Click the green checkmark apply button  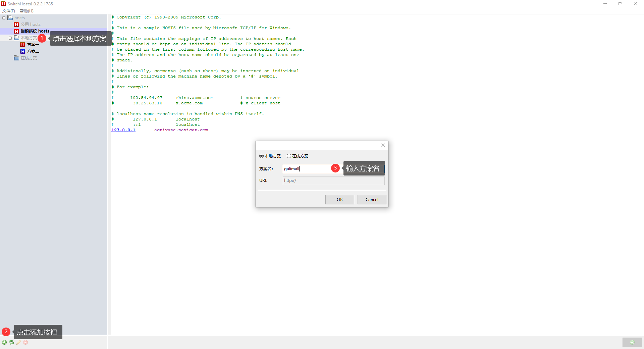tap(632, 342)
